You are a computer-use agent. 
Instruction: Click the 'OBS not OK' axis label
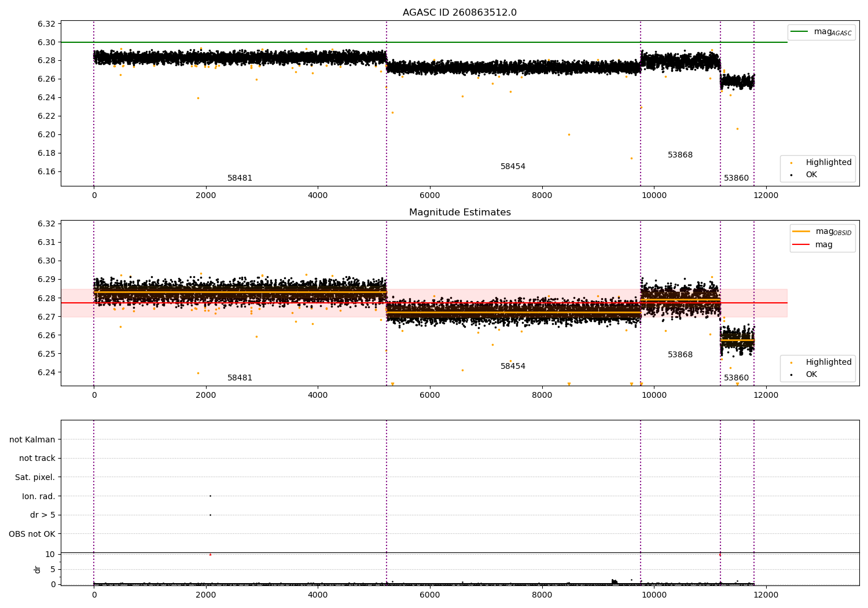[32, 534]
